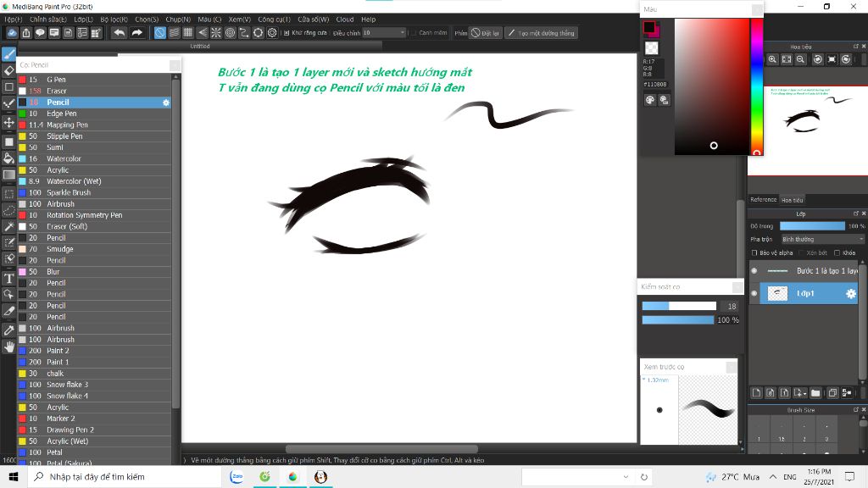Switch to the Reference tab

click(x=764, y=200)
